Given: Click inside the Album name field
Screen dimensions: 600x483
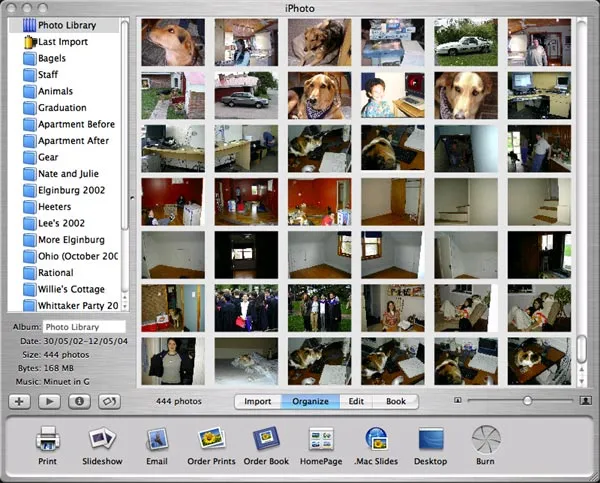Looking at the screenshot, I should [x=84, y=327].
